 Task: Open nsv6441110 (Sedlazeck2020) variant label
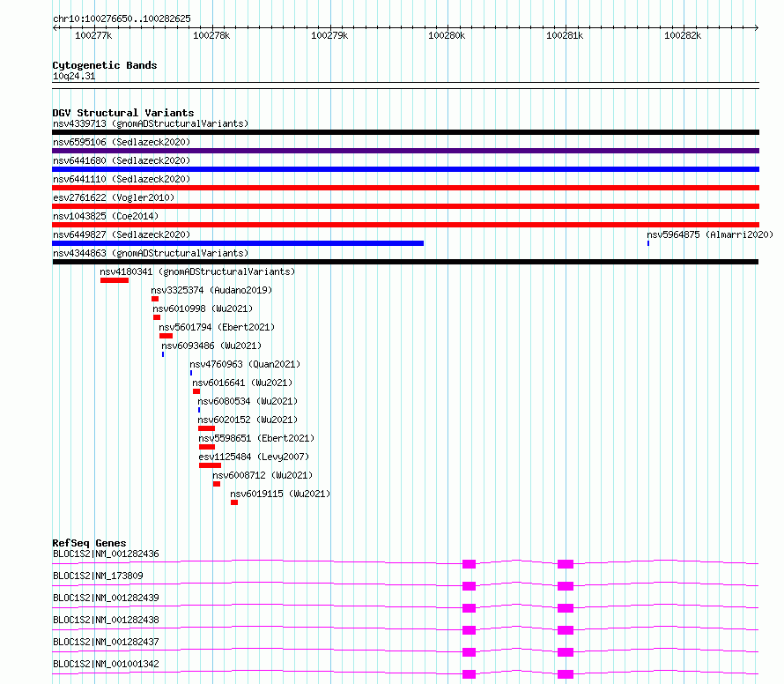pyautogui.click(x=122, y=179)
